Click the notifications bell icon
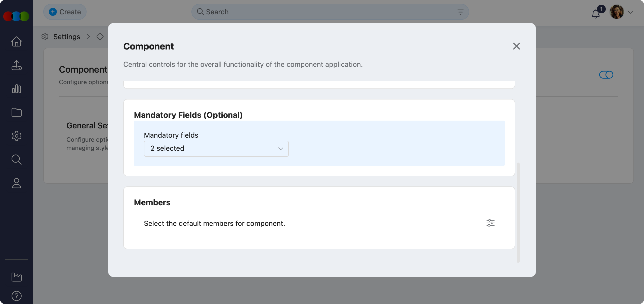Screen dimensions: 644x304 595,14
